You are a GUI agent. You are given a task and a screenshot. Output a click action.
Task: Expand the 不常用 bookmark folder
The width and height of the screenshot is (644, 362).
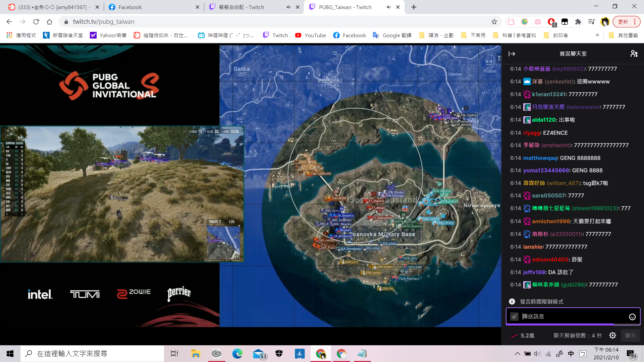point(473,35)
